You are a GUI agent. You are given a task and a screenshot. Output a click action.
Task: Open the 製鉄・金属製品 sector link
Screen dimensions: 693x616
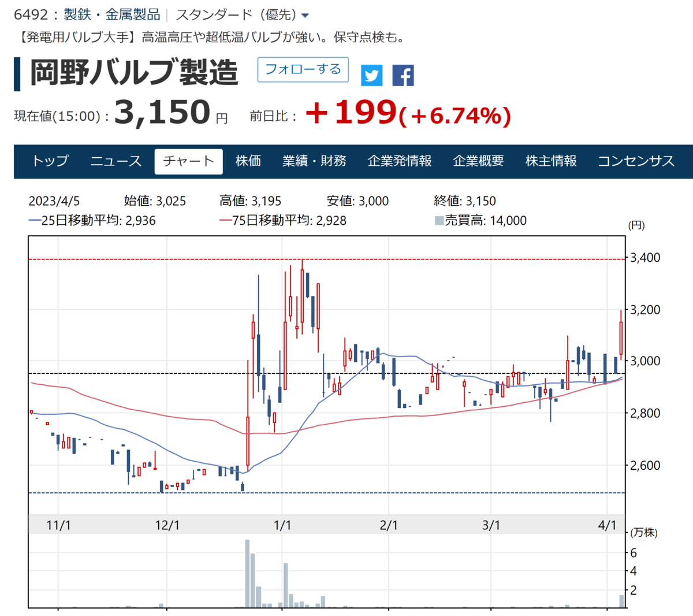112,14
